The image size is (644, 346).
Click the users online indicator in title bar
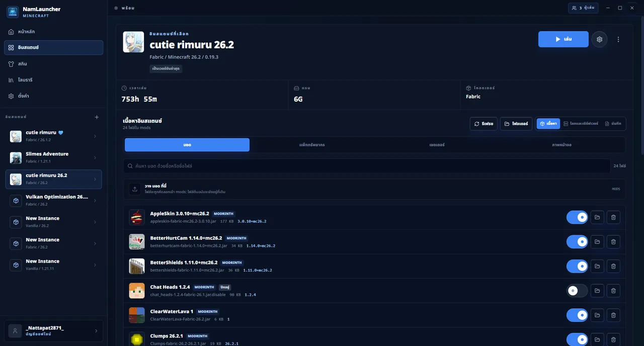point(584,8)
